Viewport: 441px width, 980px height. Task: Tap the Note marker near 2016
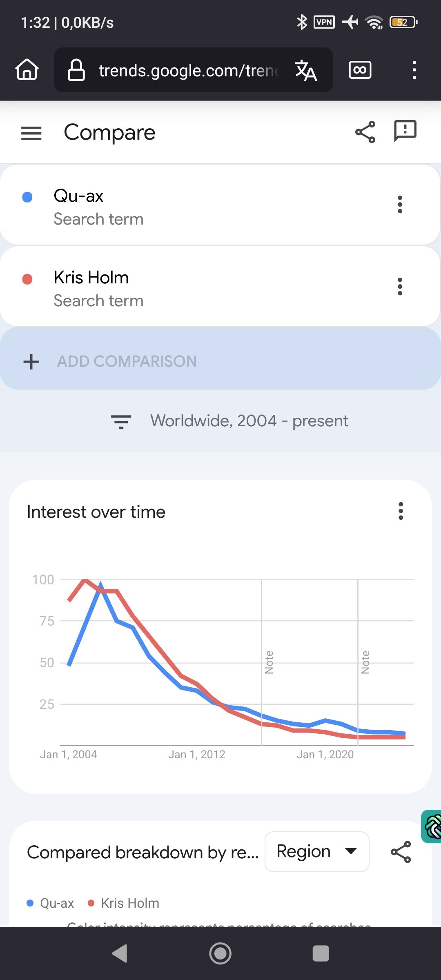click(269, 662)
